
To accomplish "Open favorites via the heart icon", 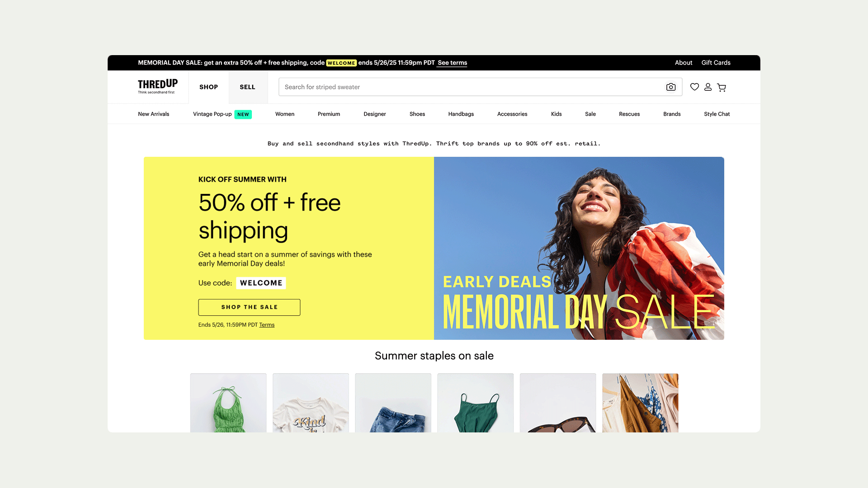I will pos(695,87).
